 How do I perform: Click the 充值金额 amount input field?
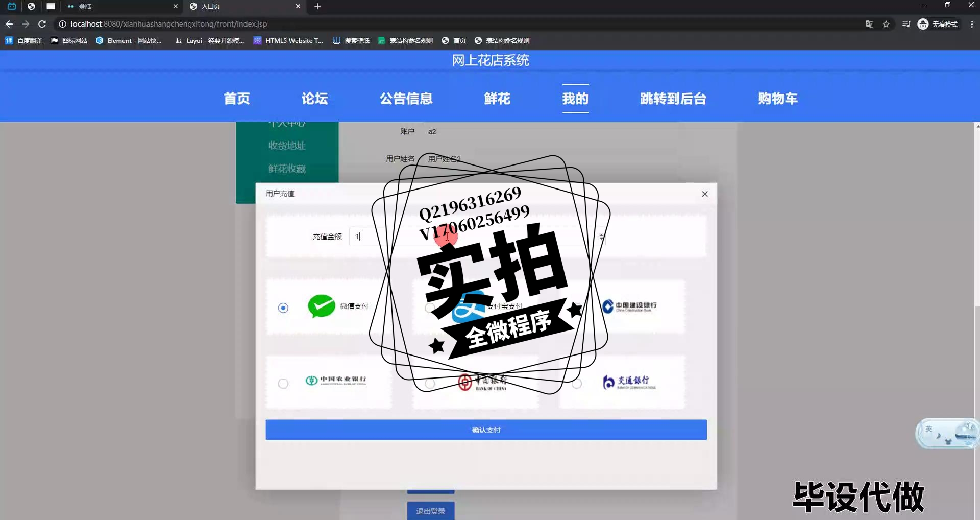pyautogui.click(x=477, y=237)
